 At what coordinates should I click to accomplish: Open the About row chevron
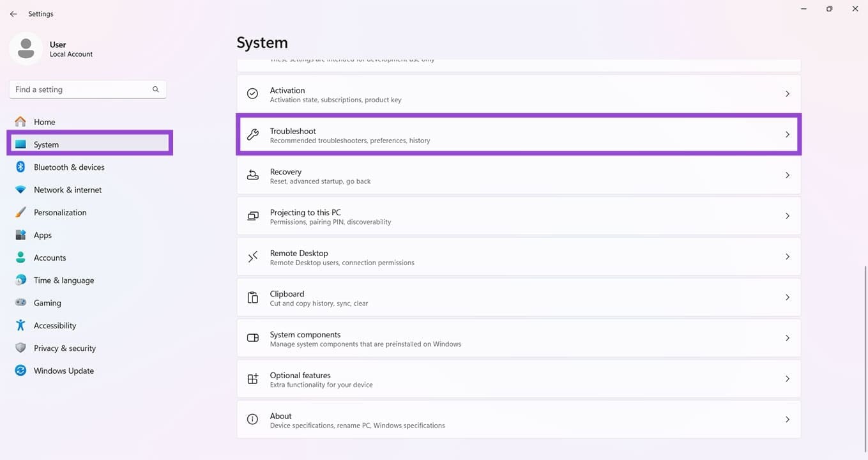click(787, 420)
